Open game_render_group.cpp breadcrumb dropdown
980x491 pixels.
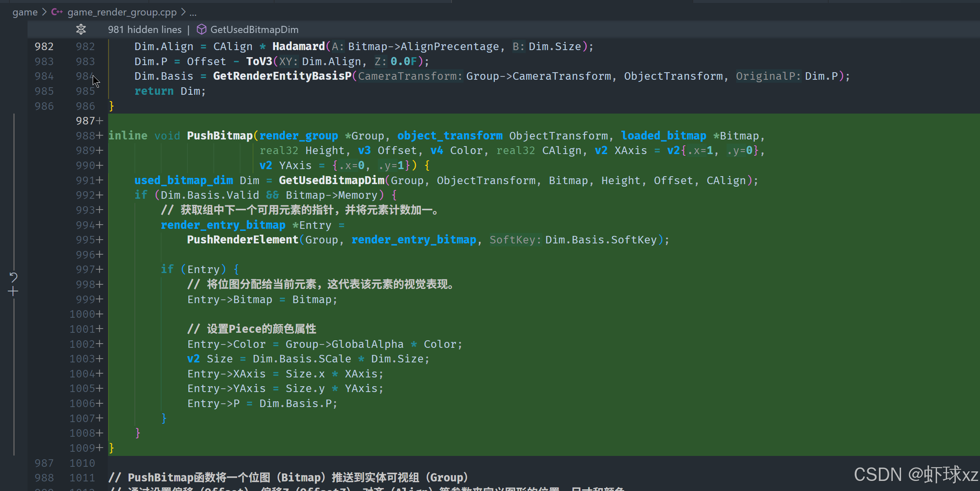point(122,12)
